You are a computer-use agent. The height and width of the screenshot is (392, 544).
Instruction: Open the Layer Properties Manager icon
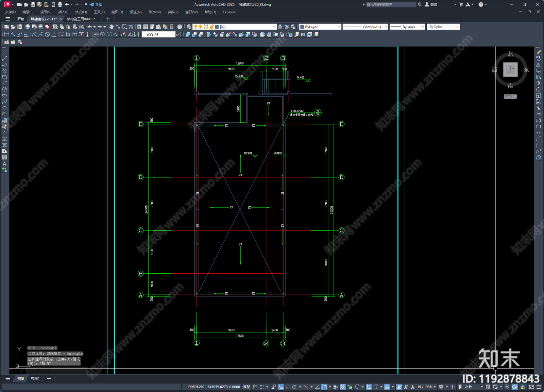[189, 27]
